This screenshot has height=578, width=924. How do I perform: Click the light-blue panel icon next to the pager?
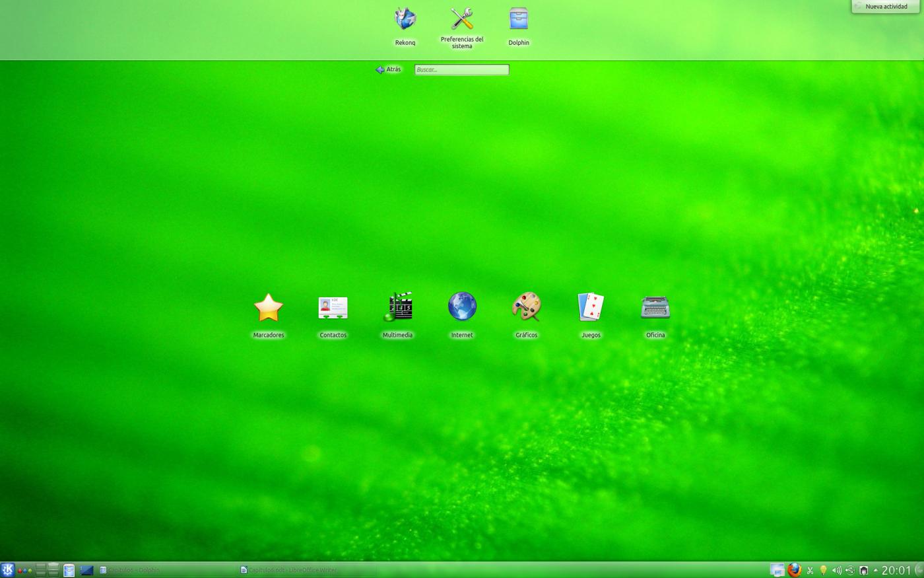[69, 570]
